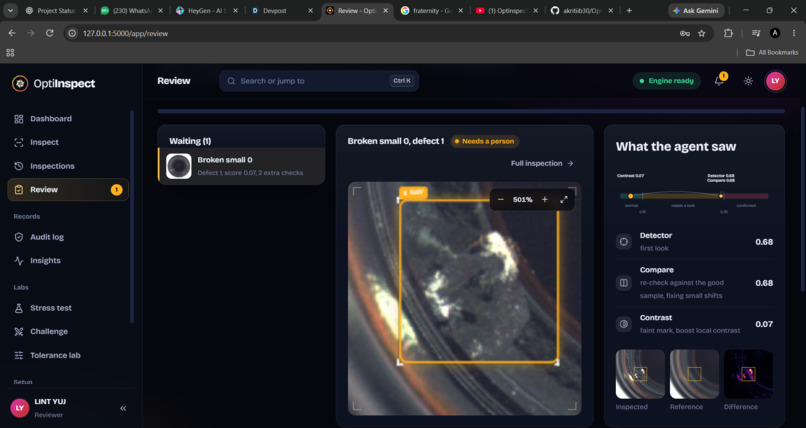The width and height of the screenshot is (806, 428).
Task: Open the Inspected thumbnail
Action: pos(640,374)
